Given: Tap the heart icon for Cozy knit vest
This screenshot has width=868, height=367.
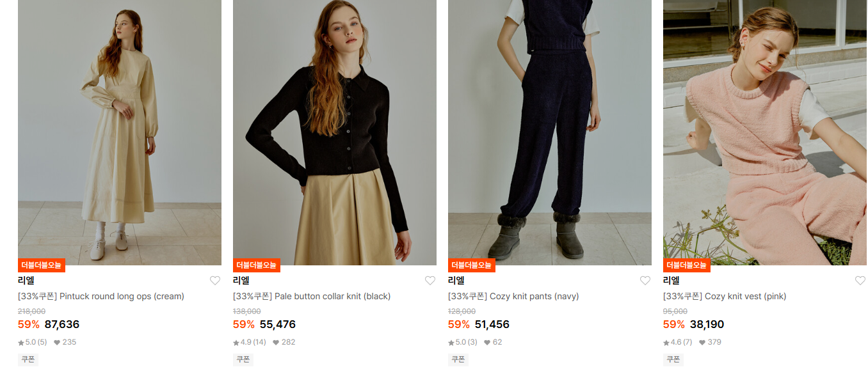Looking at the screenshot, I should [x=860, y=281].
